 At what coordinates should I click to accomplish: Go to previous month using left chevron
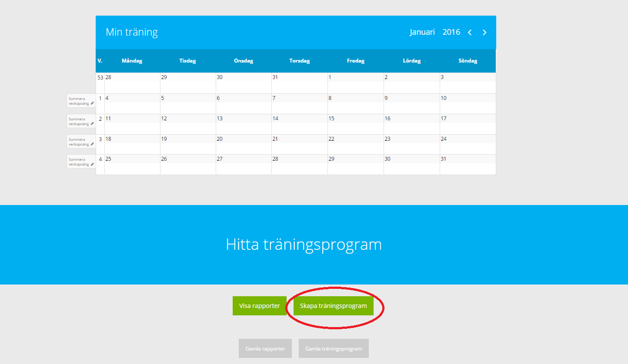coord(470,33)
